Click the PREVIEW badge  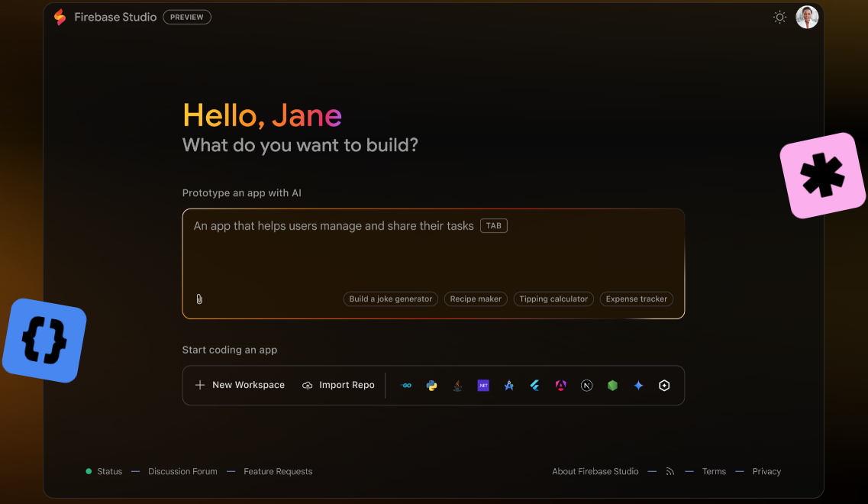pos(187,17)
